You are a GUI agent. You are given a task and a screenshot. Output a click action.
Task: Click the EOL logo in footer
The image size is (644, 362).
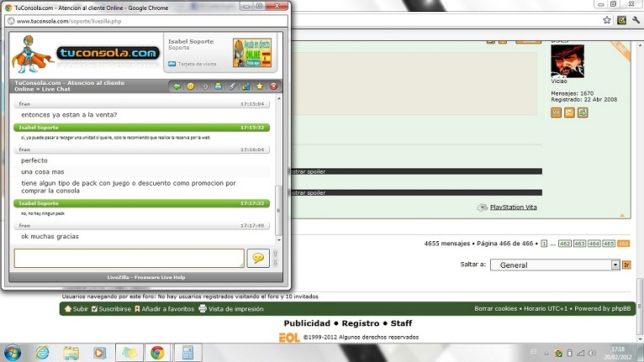point(289,338)
